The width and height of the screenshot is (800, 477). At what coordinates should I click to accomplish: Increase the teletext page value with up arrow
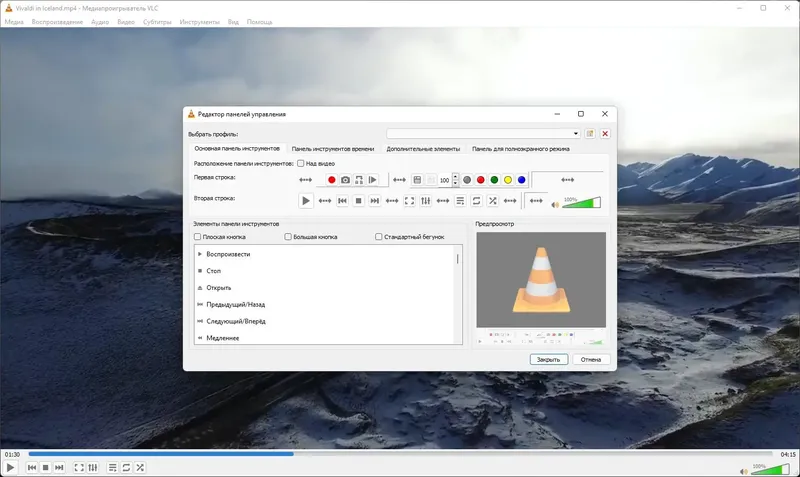click(x=456, y=177)
